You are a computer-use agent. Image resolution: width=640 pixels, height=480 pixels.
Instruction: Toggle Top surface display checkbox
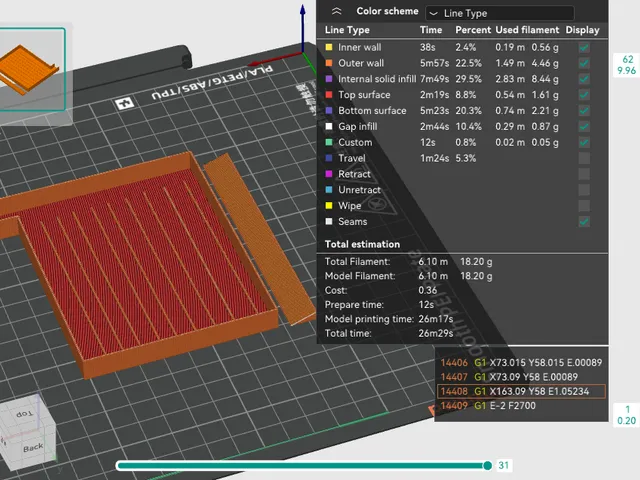pyautogui.click(x=584, y=95)
